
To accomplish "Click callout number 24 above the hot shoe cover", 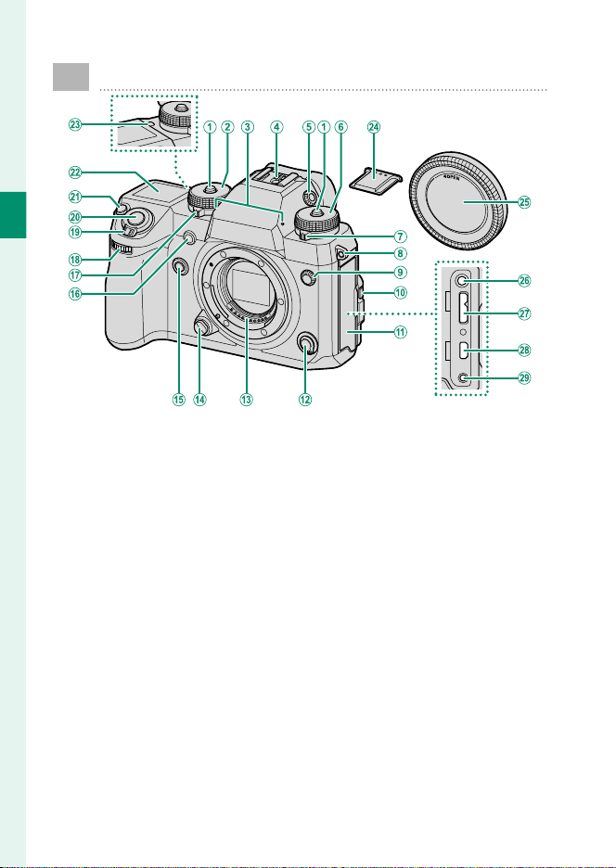I will click(x=374, y=127).
